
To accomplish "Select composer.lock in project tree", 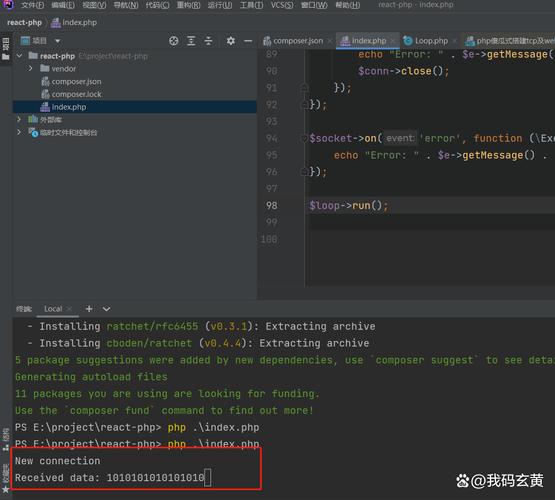I will 76,94.
